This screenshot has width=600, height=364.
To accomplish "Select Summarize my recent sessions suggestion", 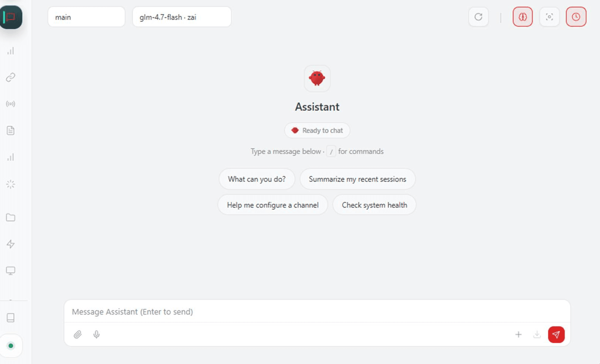I will (357, 179).
